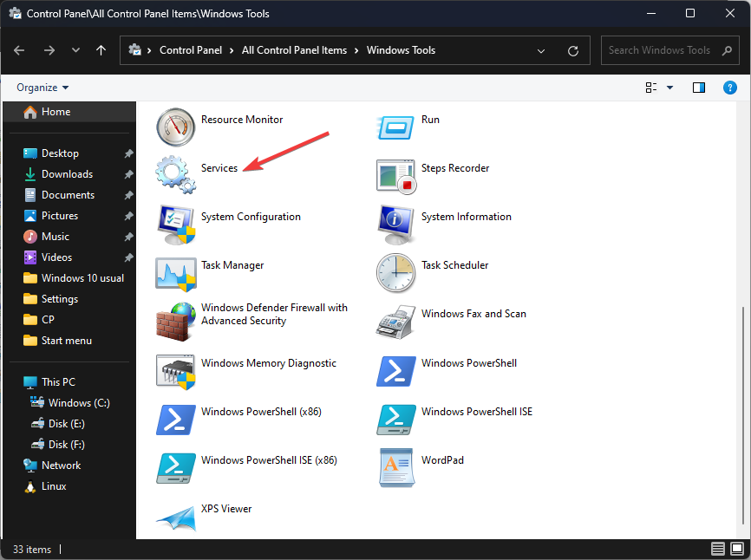Screen dimensions: 751x560
Task: Click the vertical scrollbar of file list
Action: tap(743, 415)
